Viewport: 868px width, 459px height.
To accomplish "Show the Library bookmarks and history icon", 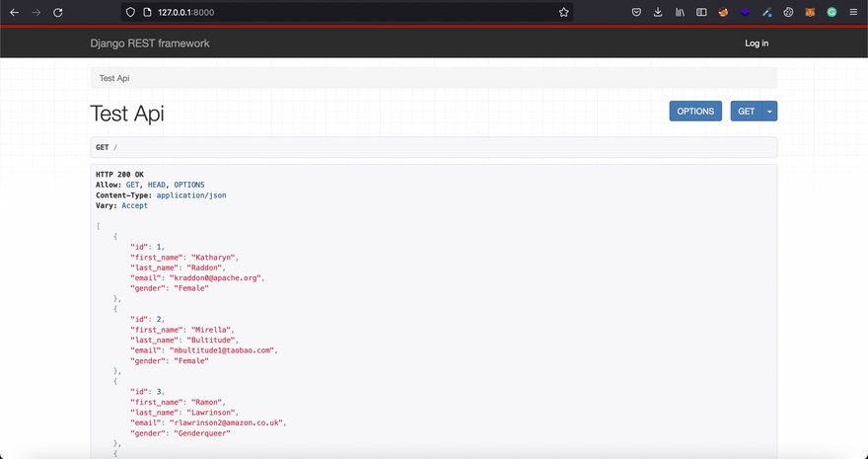I will pyautogui.click(x=680, y=12).
